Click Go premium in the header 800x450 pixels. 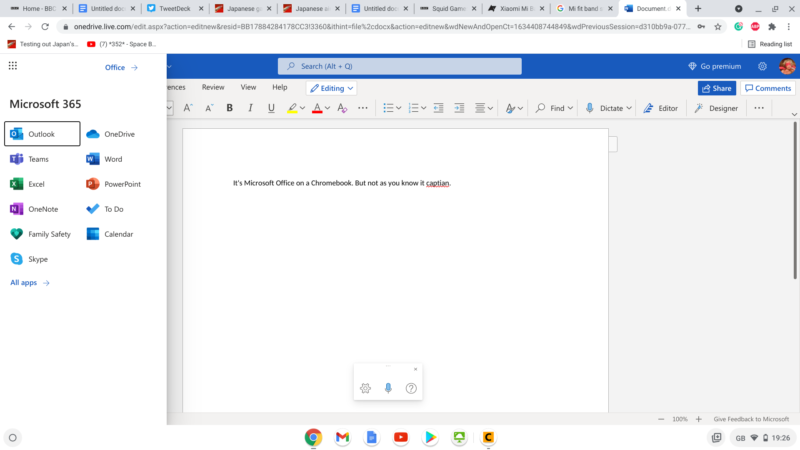[714, 66]
